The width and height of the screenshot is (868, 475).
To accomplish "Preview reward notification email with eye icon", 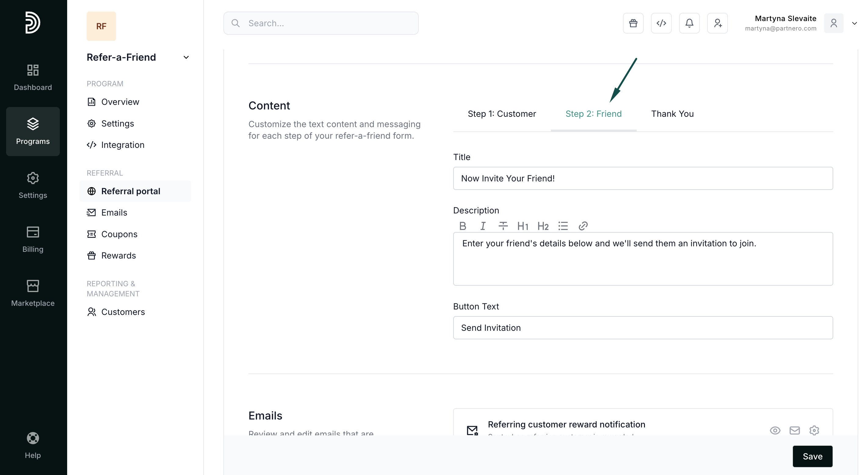I will [775, 430].
